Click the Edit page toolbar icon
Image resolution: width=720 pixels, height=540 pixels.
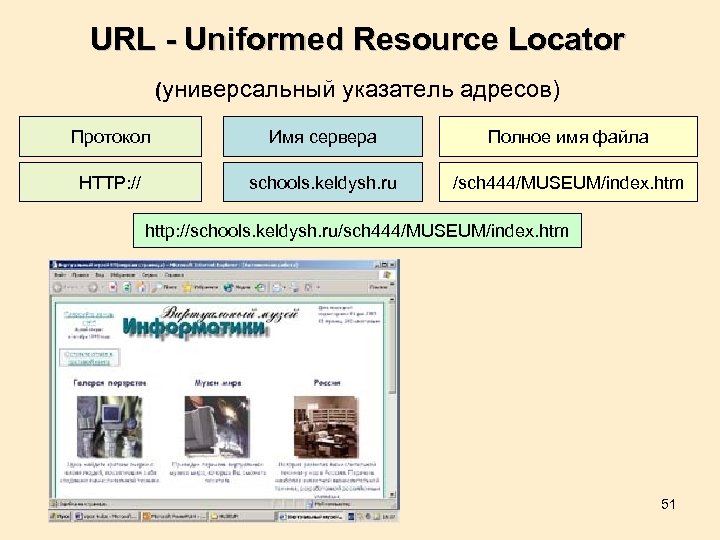(309, 287)
